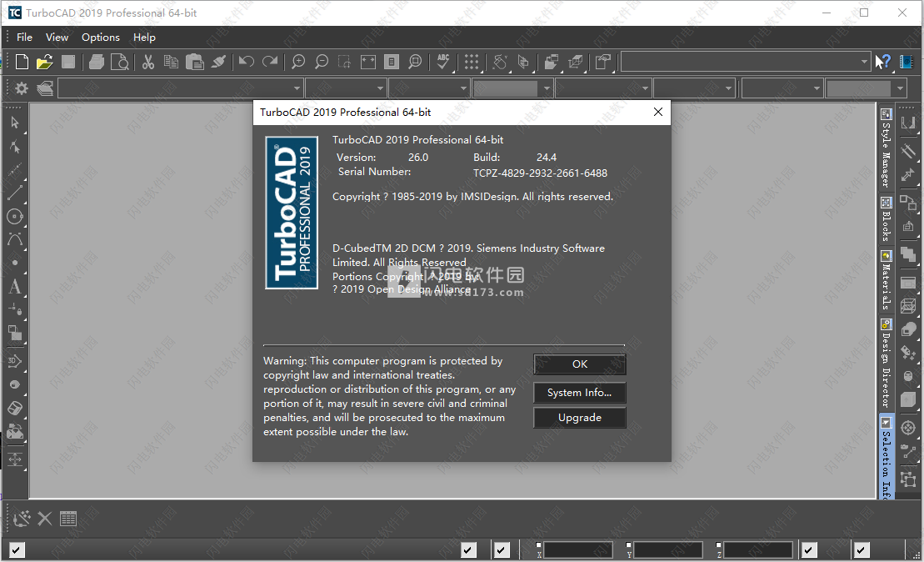Image resolution: width=924 pixels, height=562 pixels.
Task: Click the Zoom Extents icon
Action: pos(368,62)
